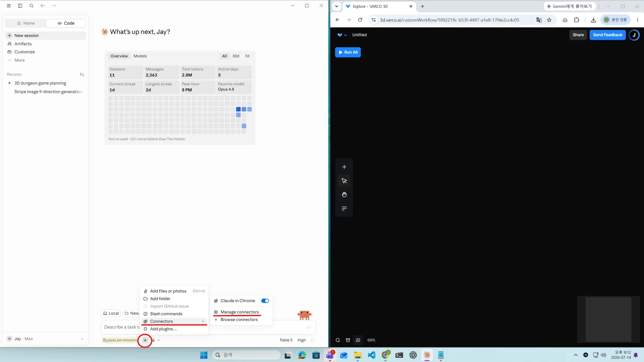The width and height of the screenshot is (644, 362).
Task: Open ChatGPT from the Windows taskbar
Action: coord(413,355)
